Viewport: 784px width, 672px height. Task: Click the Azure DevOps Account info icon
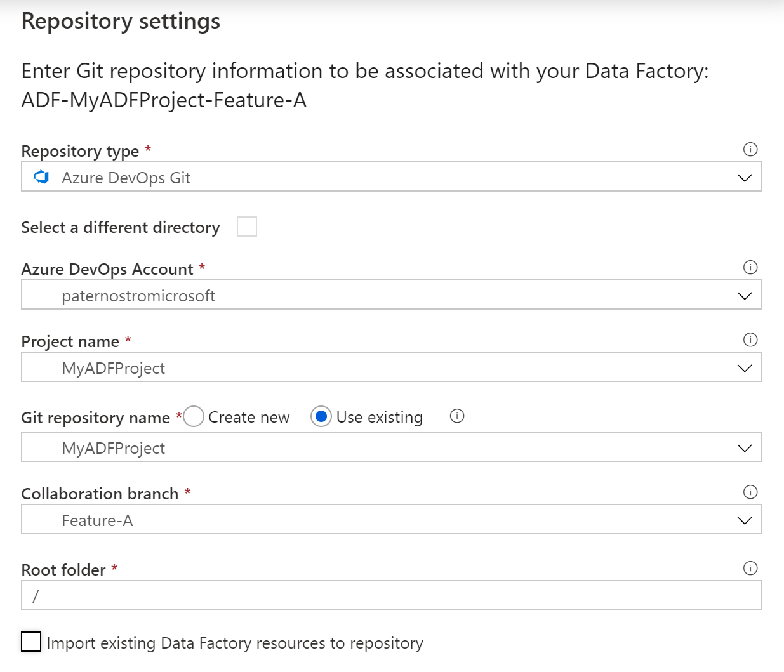(750, 267)
